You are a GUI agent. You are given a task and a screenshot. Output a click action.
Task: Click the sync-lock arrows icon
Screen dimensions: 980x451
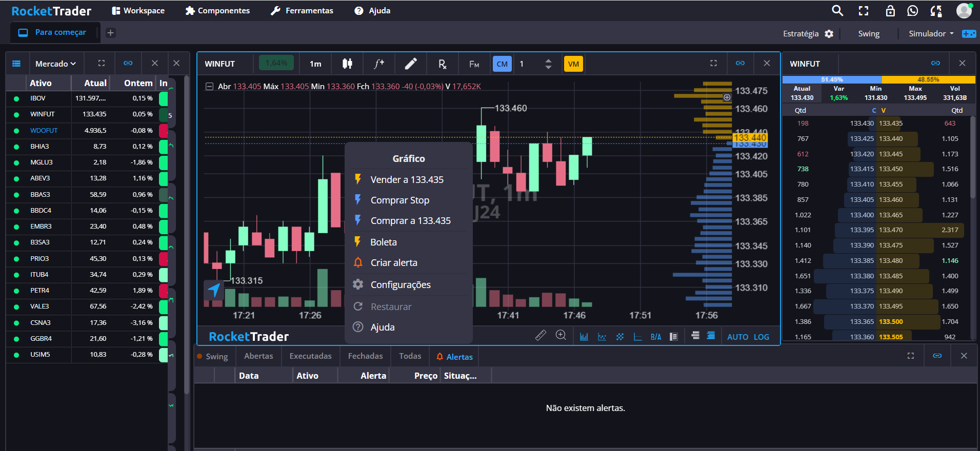pyautogui.click(x=936, y=11)
